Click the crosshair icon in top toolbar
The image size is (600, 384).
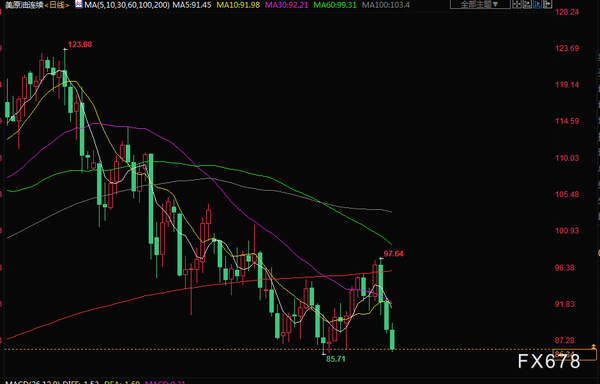517,4
